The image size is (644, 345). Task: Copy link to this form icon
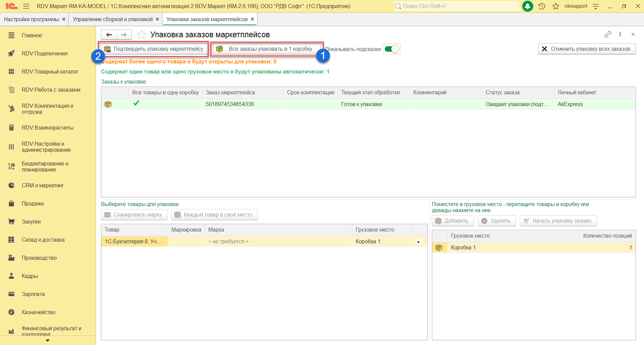coord(608,34)
